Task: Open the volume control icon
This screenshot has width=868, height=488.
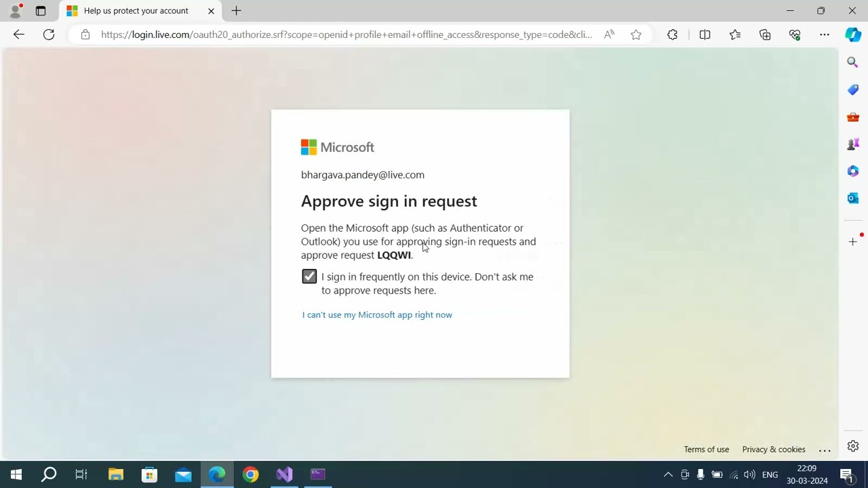Action: (749, 474)
